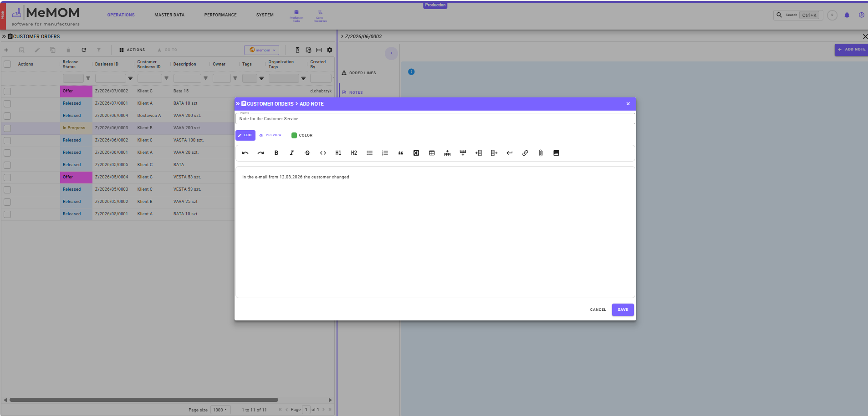This screenshot has width=868, height=416.
Task: Open Description column filter menu
Action: 205,78
